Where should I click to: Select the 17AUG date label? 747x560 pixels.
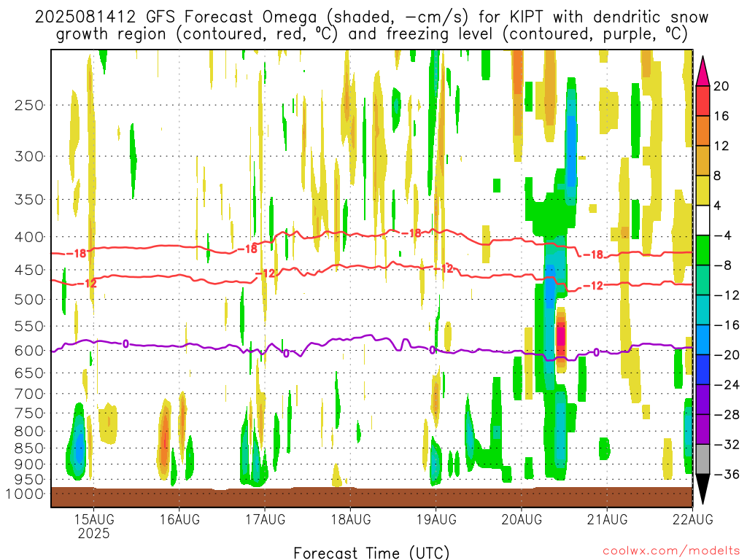[265, 519]
